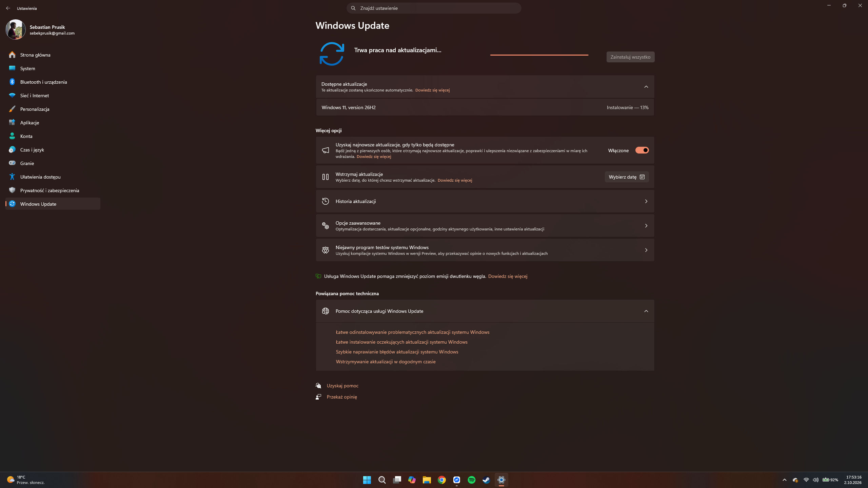
Task: Select Sieć i Internet in sidebar
Action: 53,96
